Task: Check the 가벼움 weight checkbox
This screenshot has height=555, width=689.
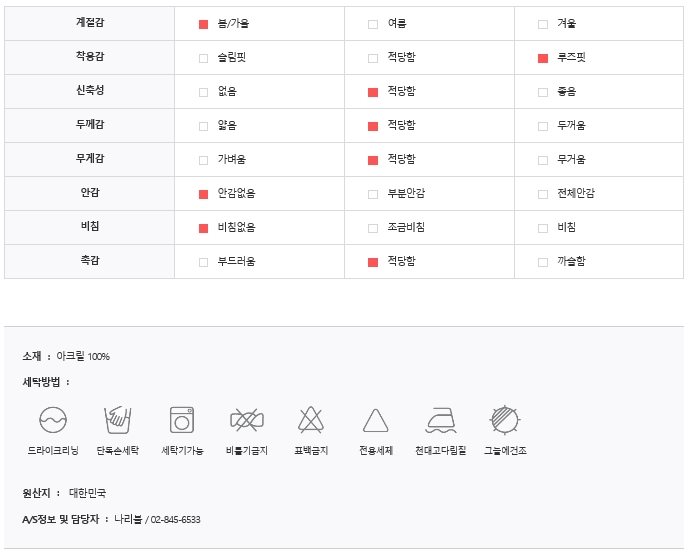Action: coord(203,160)
